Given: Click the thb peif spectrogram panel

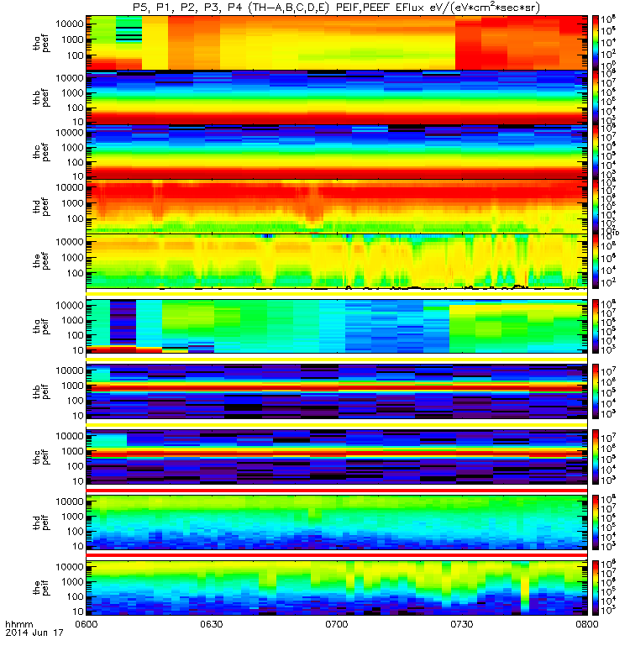Looking at the screenshot, I should 337,391.
